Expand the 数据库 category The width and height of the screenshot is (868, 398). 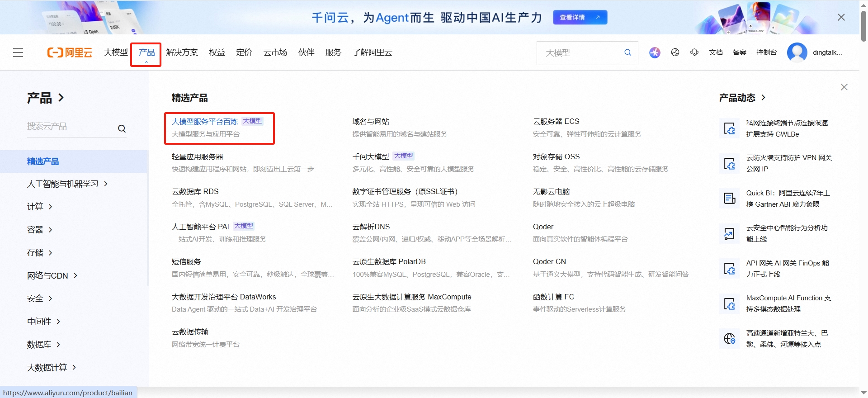(x=44, y=345)
